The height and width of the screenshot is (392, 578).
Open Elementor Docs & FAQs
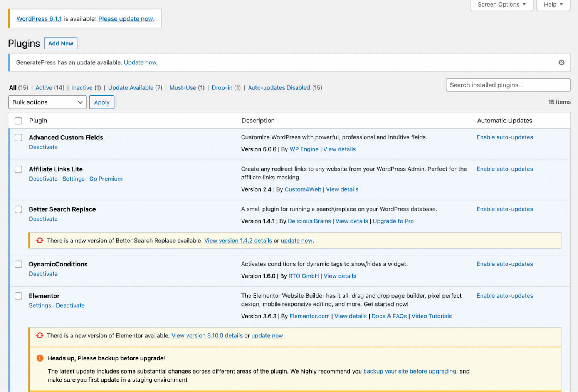click(x=389, y=316)
